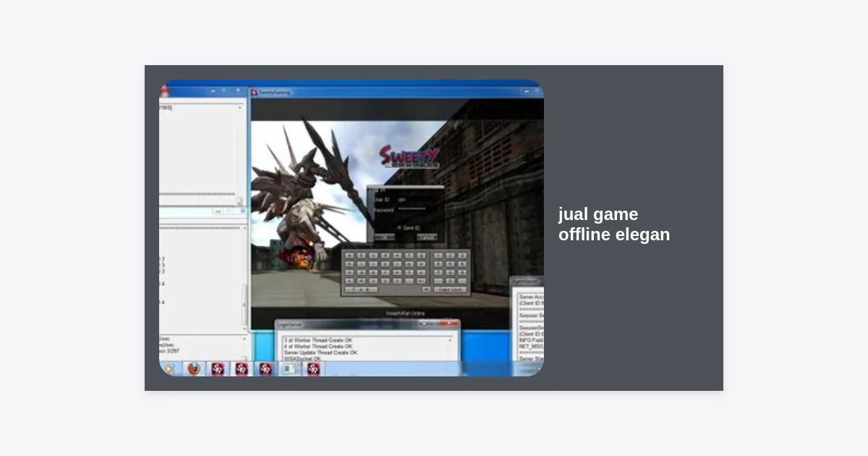Image resolution: width=868 pixels, height=456 pixels.
Task: Select "Server Update Thread Create OK" log line
Action: pyautogui.click(x=320, y=352)
